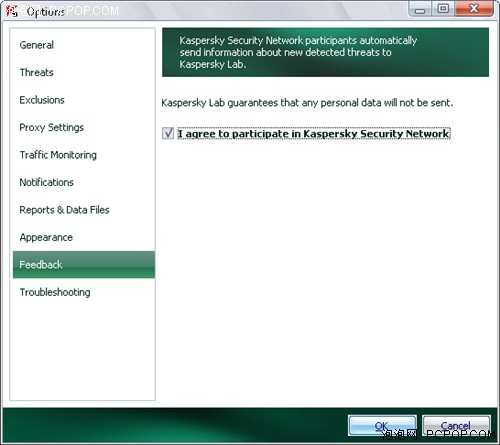
Task: Select Appearance in the options list
Action: coord(46,237)
